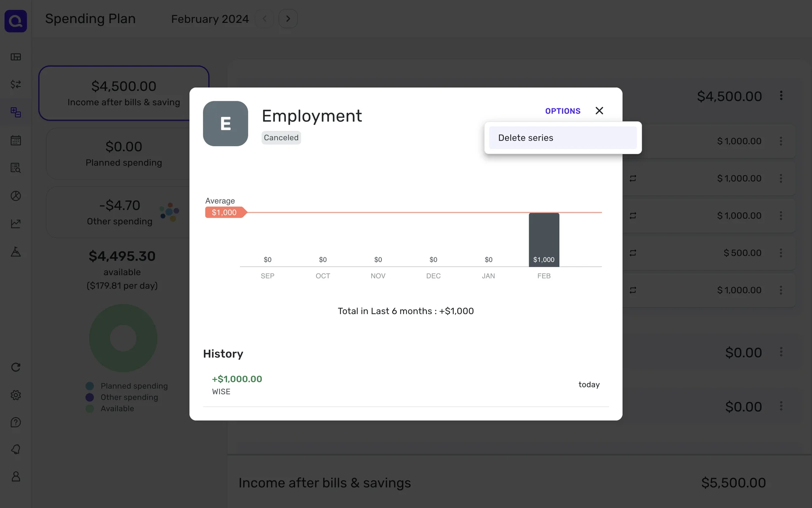Image resolution: width=812 pixels, height=508 pixels.
Task: Open the trend chart icon in sidebar
Action: [x=16, y=224]
